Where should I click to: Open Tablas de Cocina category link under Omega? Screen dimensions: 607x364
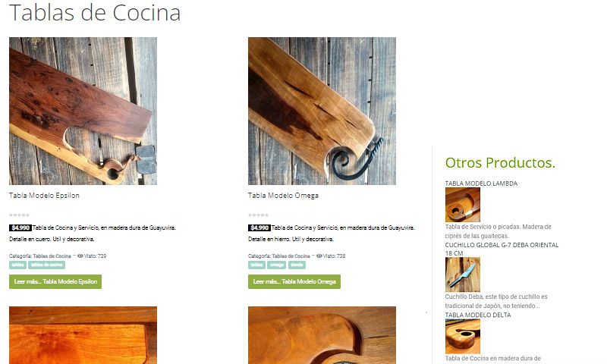291,256
